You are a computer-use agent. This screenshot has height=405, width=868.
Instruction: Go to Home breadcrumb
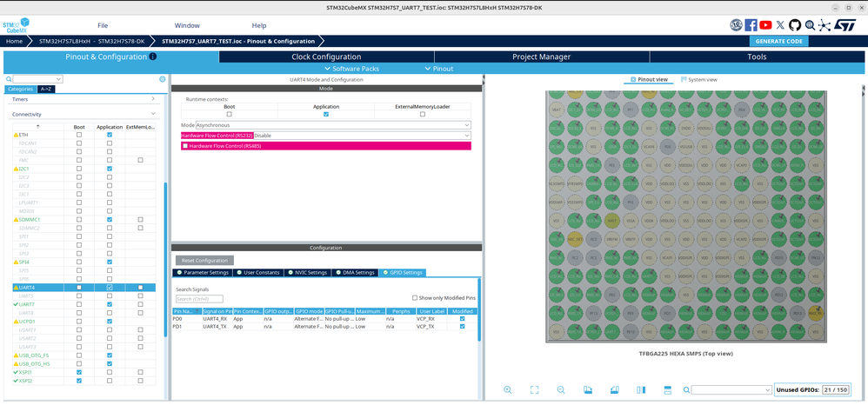(x=15, y=41)
